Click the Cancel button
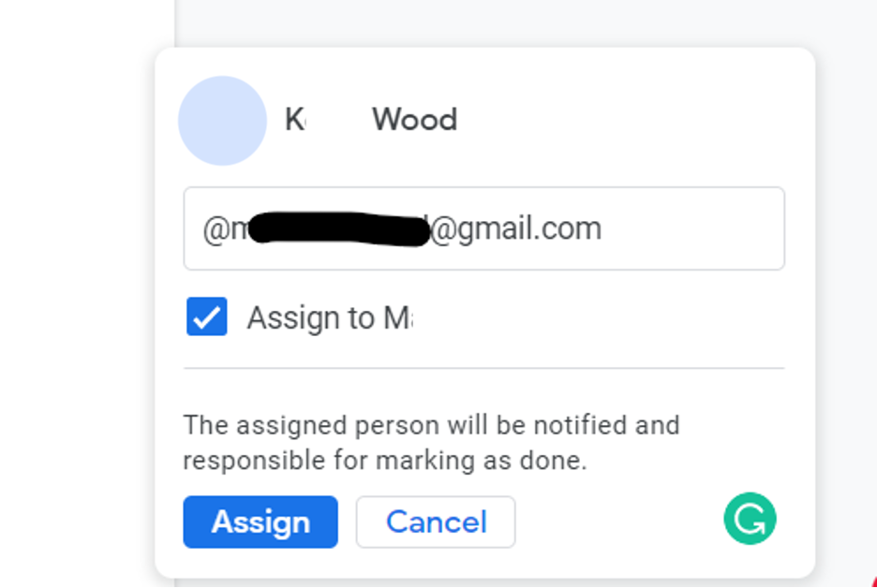 click(436, 522)
